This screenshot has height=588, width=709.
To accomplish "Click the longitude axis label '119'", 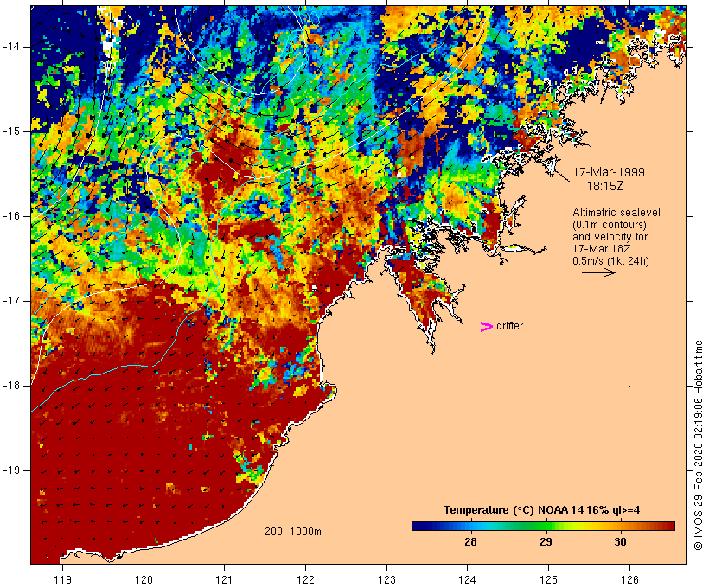I will point(63,579).
